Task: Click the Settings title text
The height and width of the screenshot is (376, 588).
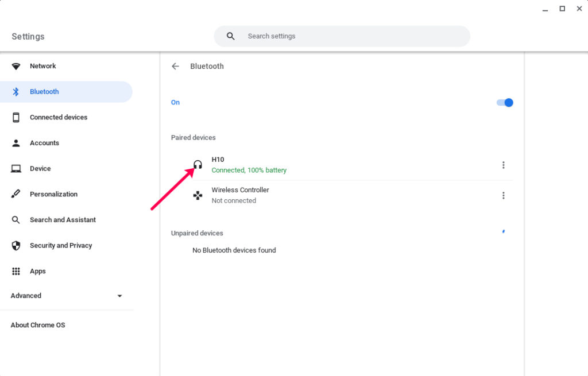Action: click(x=28, y=36)
